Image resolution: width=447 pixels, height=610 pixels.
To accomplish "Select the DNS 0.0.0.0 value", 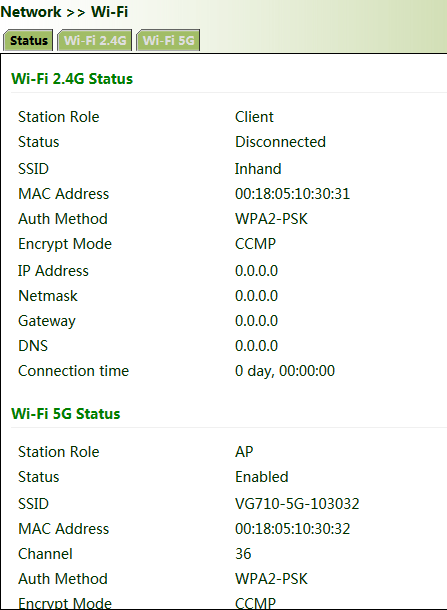I will click(256, 346).
